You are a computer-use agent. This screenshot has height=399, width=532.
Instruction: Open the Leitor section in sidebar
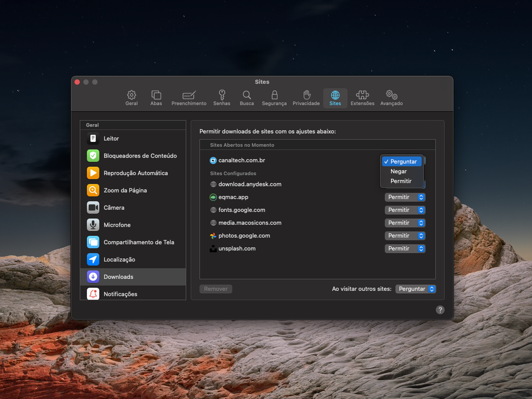coord(132,138)
